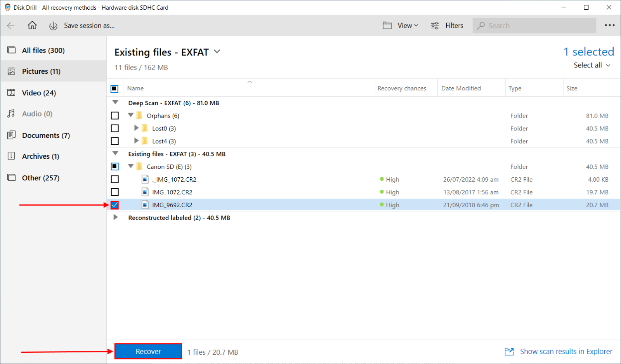This screenshot has width=621, height=364.
Task: Select the Archives category icon
Action: 12,156
